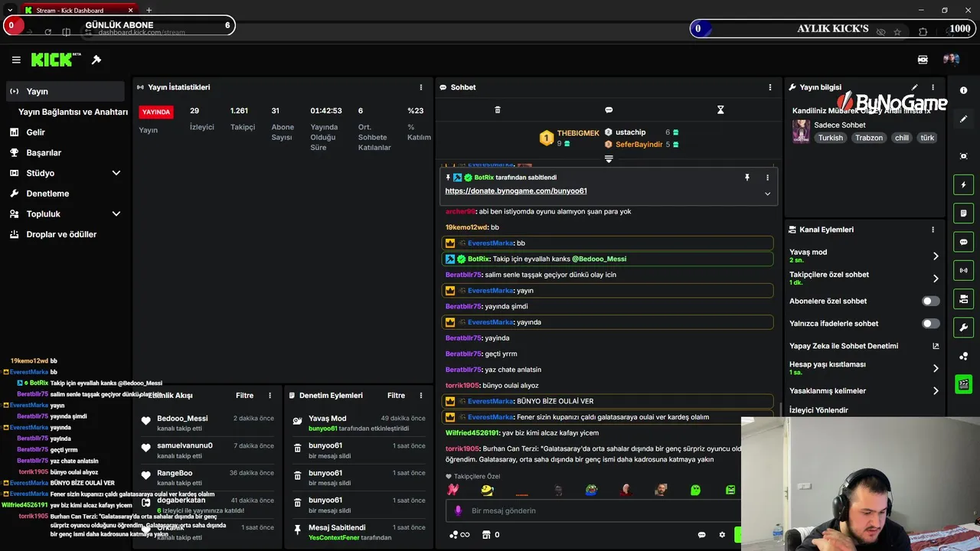980x551 pixels.
Task: Open Yayın in the sidebar
Action: click(65, 91)
